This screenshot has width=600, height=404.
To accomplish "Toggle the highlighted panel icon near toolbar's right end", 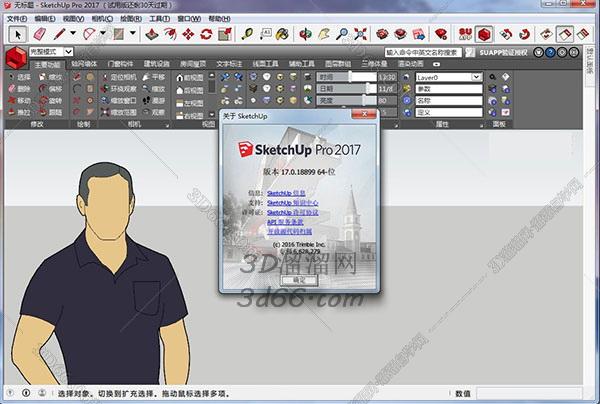I will [x=565, y=34].
